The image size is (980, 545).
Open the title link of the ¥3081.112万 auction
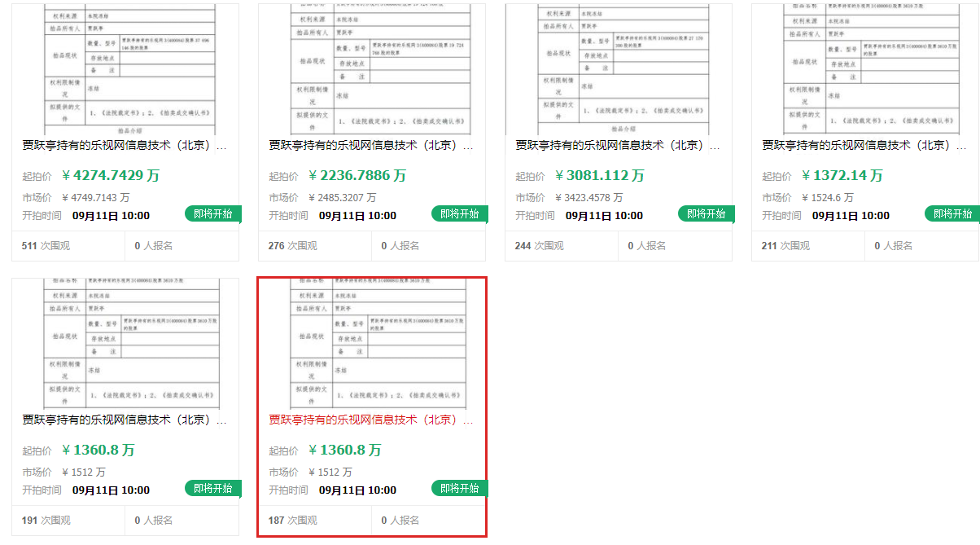click(x=619, y=146)
